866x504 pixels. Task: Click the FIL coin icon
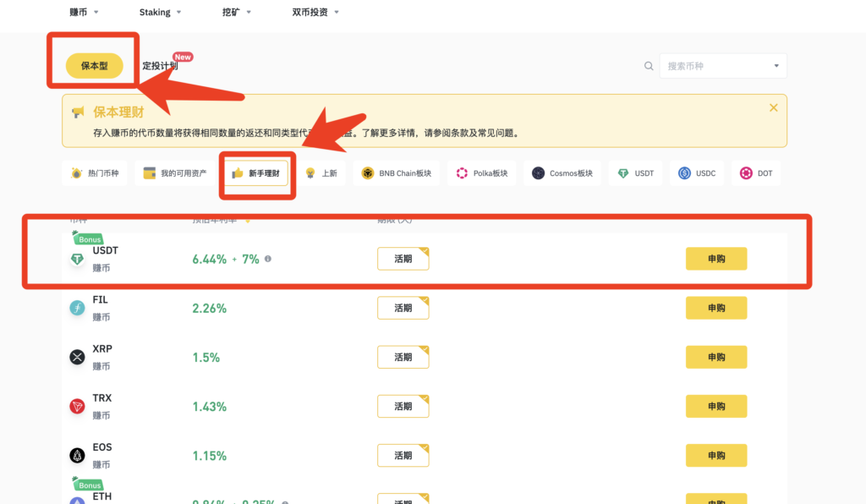click(77, 308)
